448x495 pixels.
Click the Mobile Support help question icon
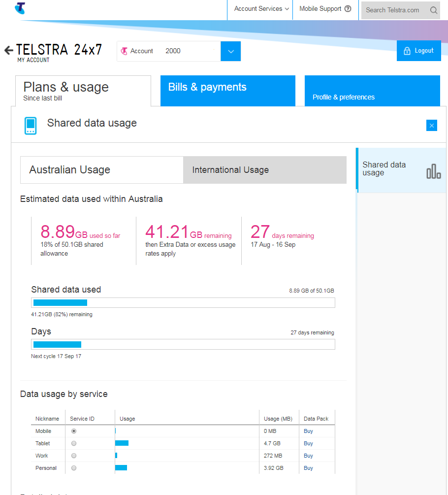(348, 9)
